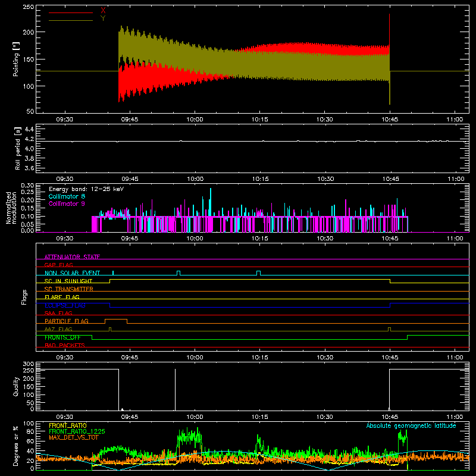
Task: Click the tall cyan Collimator 8 peak after 10:00
Action: [x=211, y=202]
